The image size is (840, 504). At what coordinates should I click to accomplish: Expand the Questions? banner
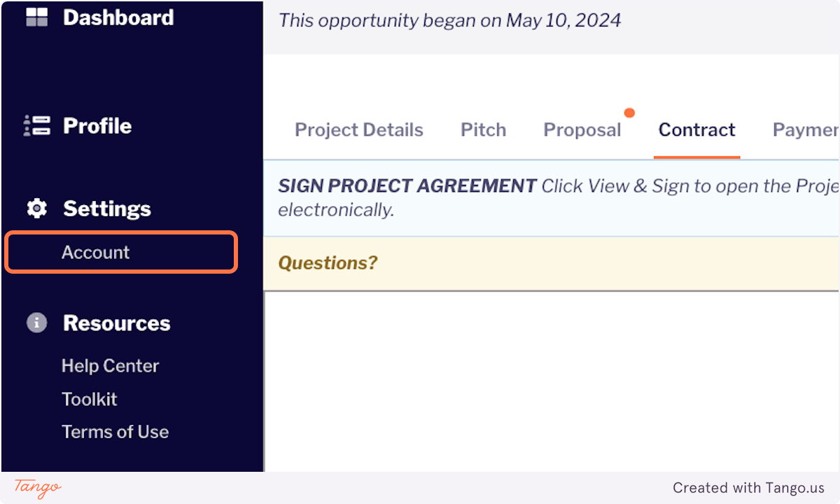328,262
